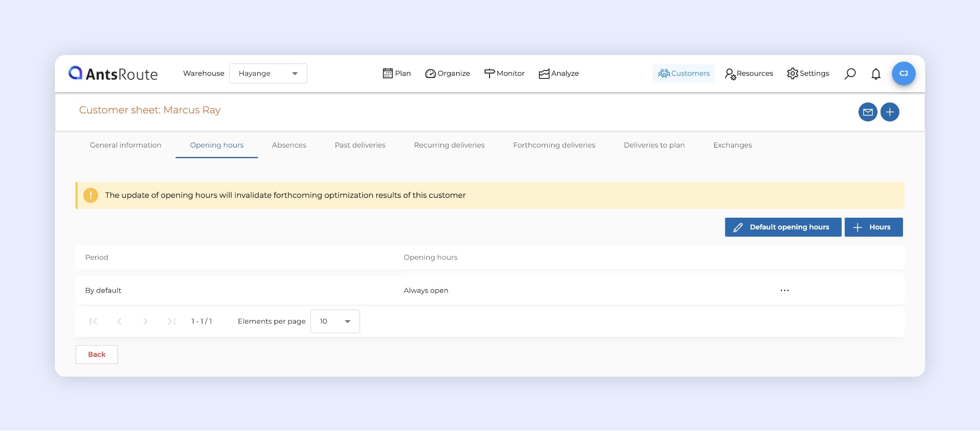This screenshot has height=431, width=980.
Task: Click the AntsRoute logo
Action: pyautogui.click(x=113, y=74)
